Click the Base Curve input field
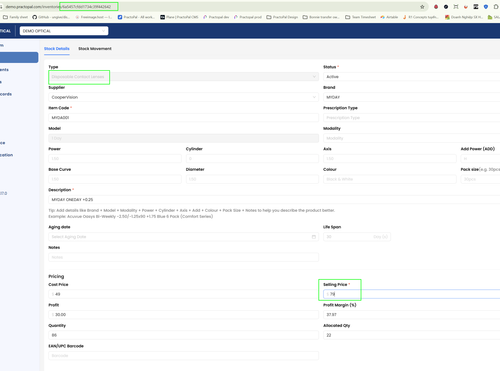The width and height of the screenshot is (500, 371). click(115, 179)
